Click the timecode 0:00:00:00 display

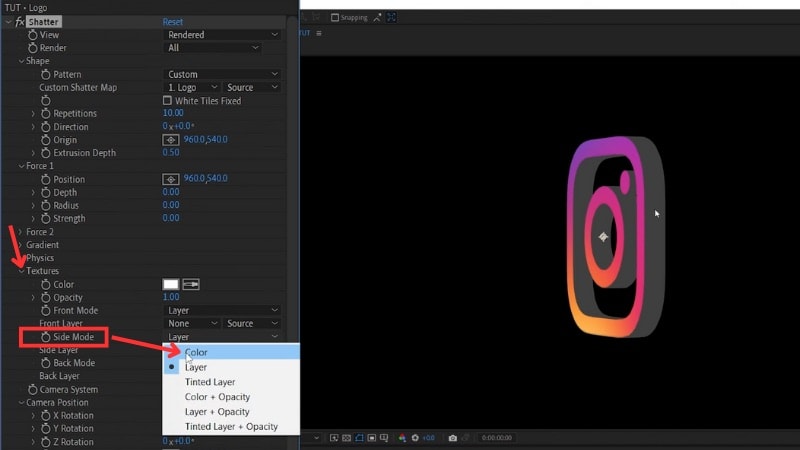(x=496, y=438)
